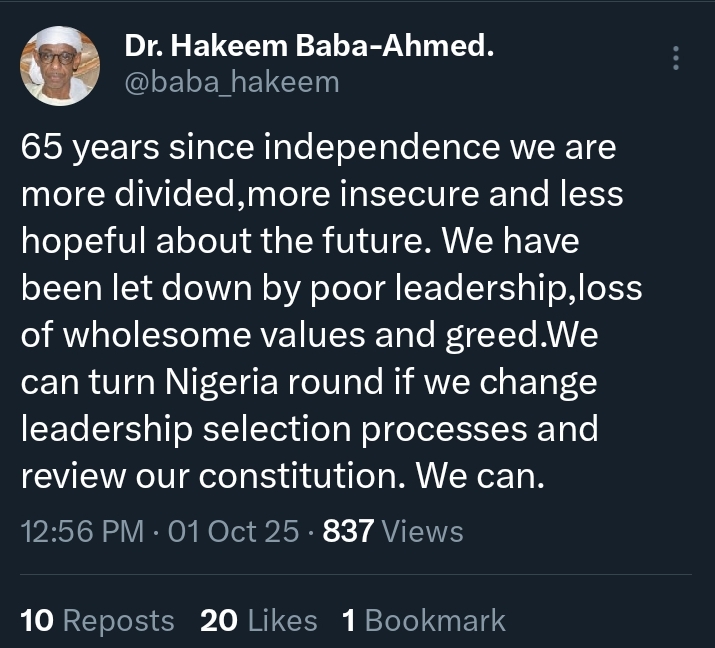Open the three-dot more options menu
Screen dimensions: 715x648
[677, 58]
